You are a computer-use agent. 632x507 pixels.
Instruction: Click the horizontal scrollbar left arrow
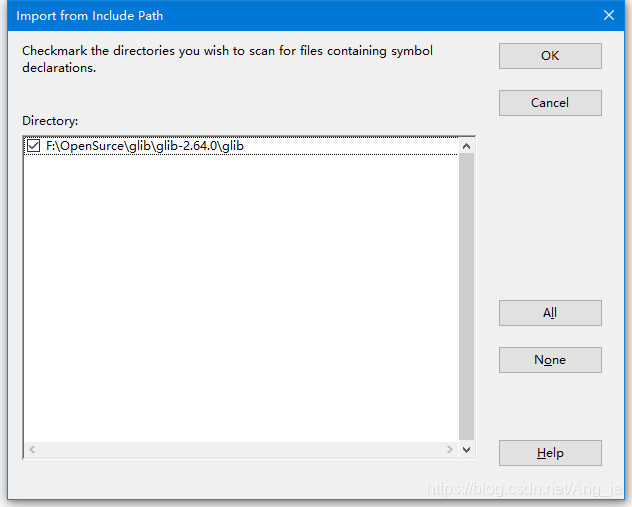pyautogui.click(x=32, y=450)
